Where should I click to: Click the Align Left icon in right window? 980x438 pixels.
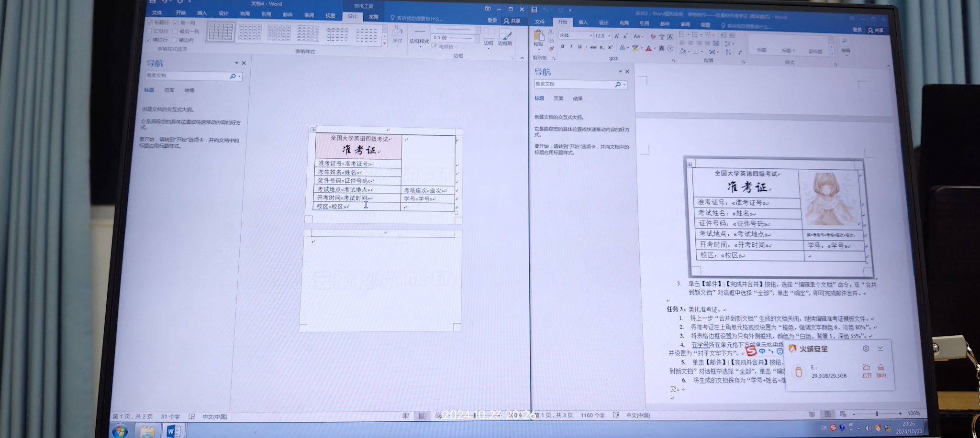682,43
